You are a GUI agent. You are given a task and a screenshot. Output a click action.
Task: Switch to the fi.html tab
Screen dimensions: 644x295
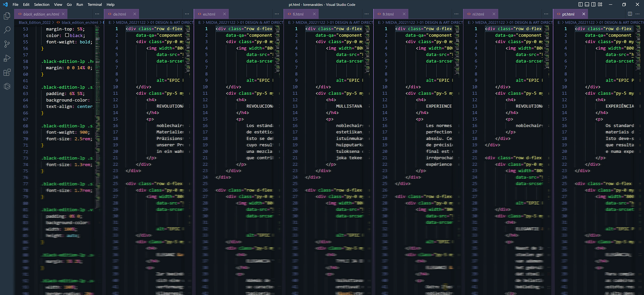(x=298, y=14)
